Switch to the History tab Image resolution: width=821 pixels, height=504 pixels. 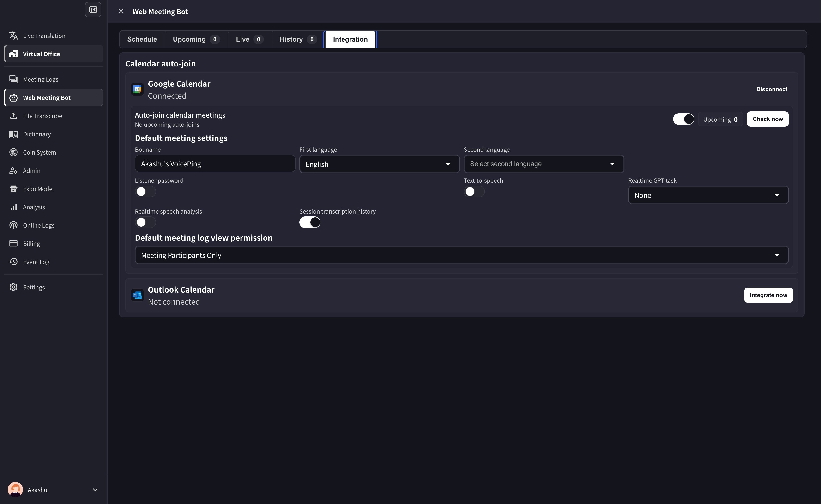[298, 39]
